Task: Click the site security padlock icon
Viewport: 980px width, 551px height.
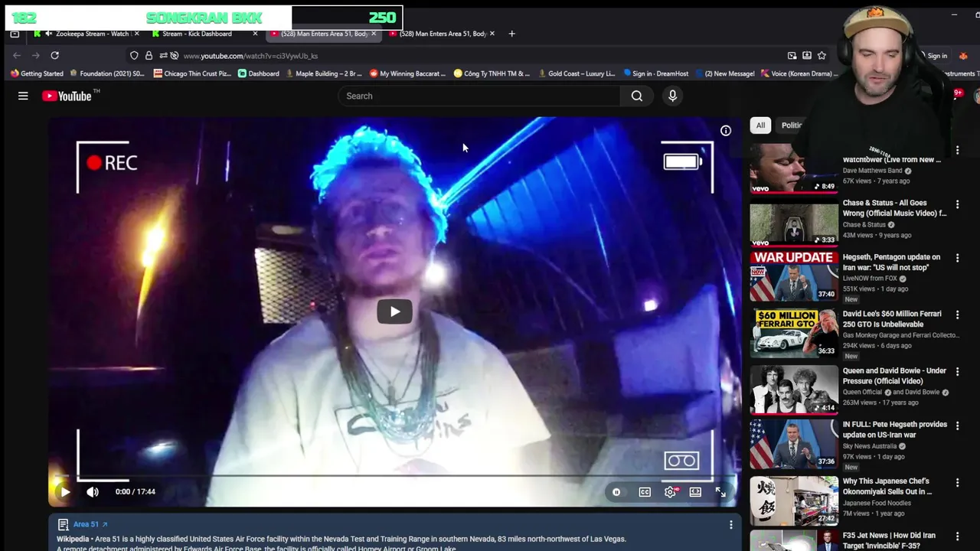Action: 149,55
